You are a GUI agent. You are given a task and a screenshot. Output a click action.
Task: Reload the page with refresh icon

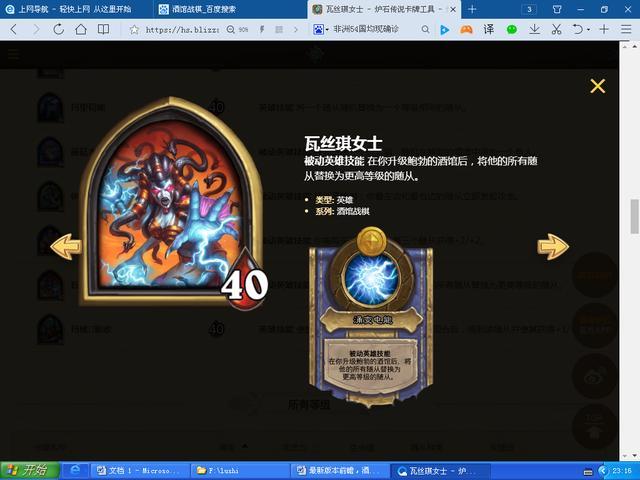58,29
